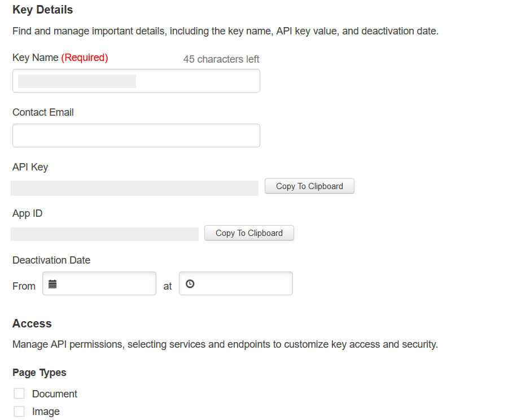Focus the Key Name input field

[x=136, y=81]
